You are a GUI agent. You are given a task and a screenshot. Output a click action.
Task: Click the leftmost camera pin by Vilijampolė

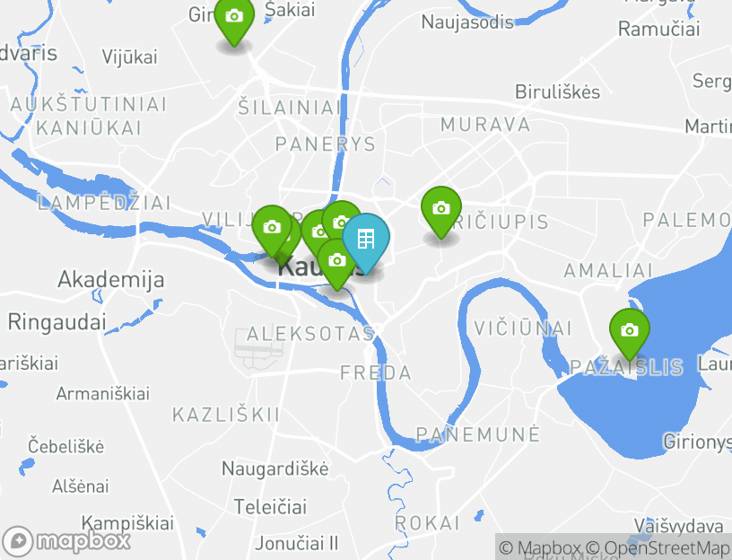pos(271,228)
